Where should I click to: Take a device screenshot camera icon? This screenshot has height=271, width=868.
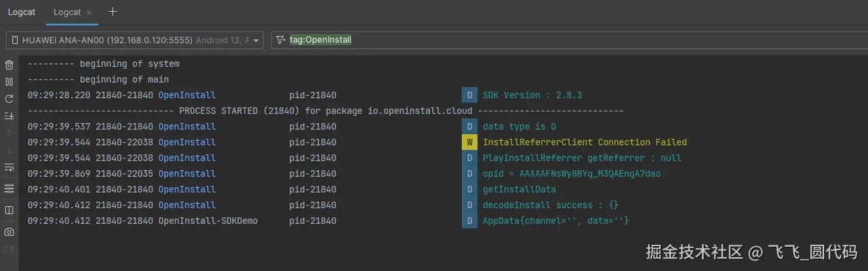9,232
